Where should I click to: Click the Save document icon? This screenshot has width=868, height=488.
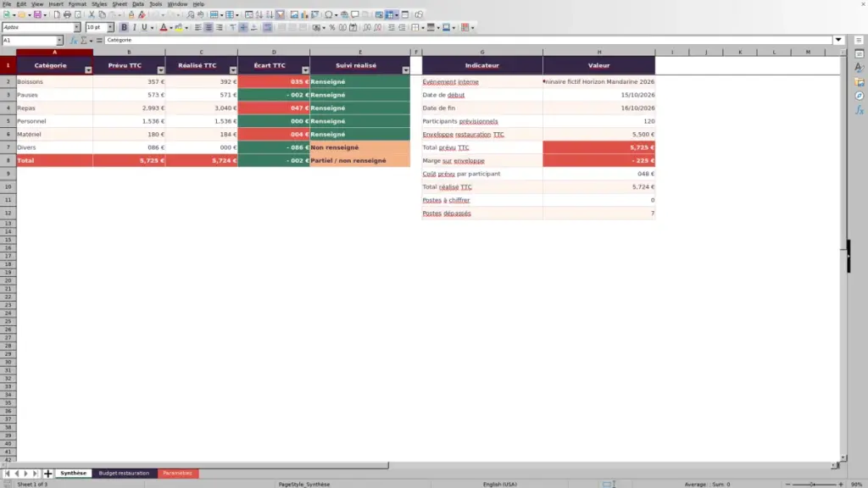click(x=37, y=15)
